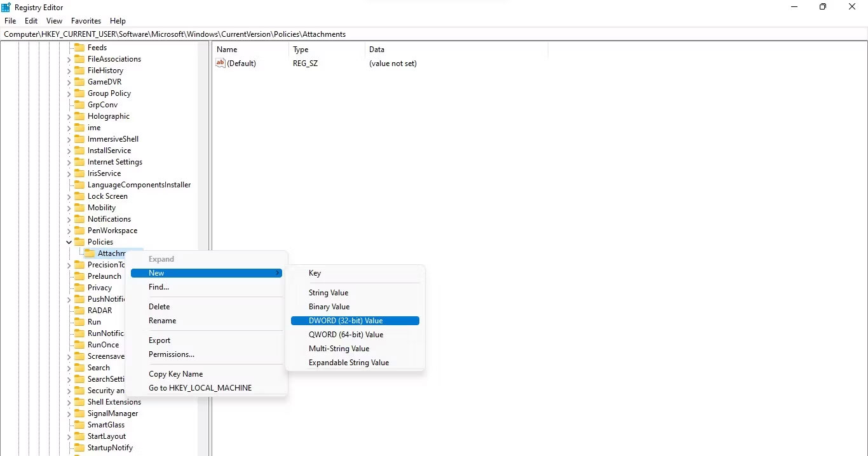
Task: Open the View menu
Action: [54, 21]
